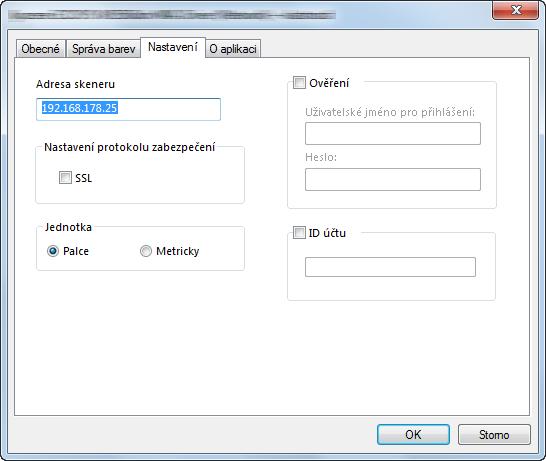Image resolution: width=546 pixels, height=461 pixels.
Task: Tick the Ověření checkbox
Action: coord(299,83)
